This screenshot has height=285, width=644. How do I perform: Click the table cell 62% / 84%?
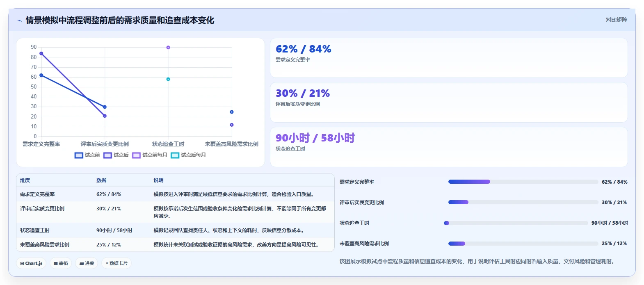click(109, 194)
